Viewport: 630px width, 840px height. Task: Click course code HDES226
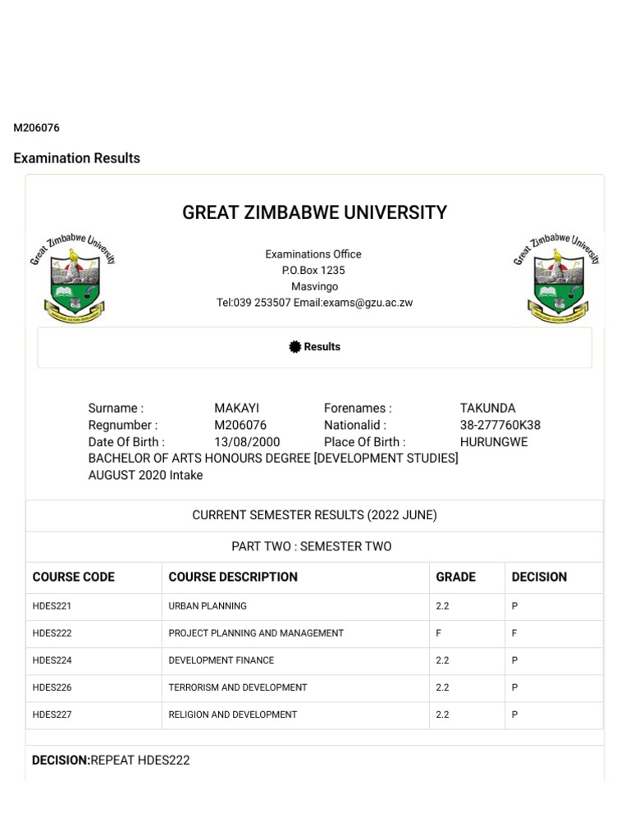[x=52, y=687]
